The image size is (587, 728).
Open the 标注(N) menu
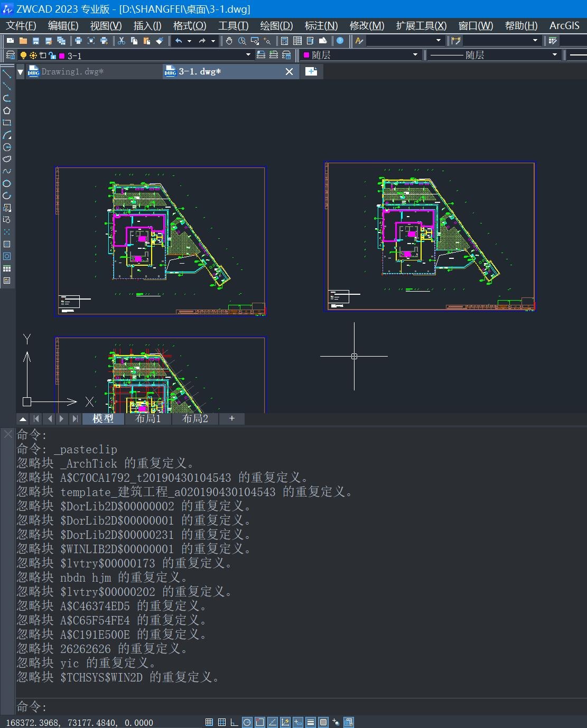click(x=321, y=26)
